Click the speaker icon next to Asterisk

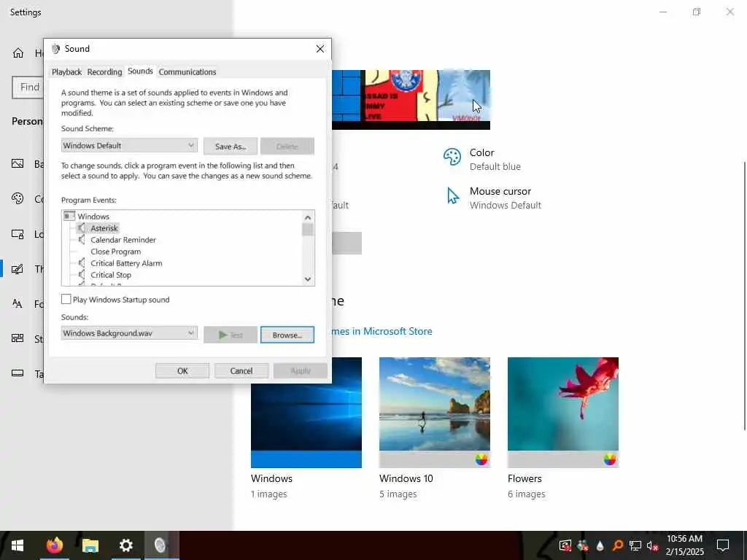point(82,228)
